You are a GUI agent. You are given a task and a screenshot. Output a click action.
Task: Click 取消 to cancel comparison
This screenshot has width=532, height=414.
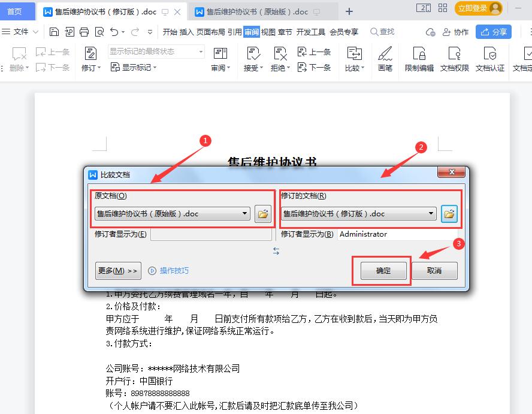[x=434, y=270]
